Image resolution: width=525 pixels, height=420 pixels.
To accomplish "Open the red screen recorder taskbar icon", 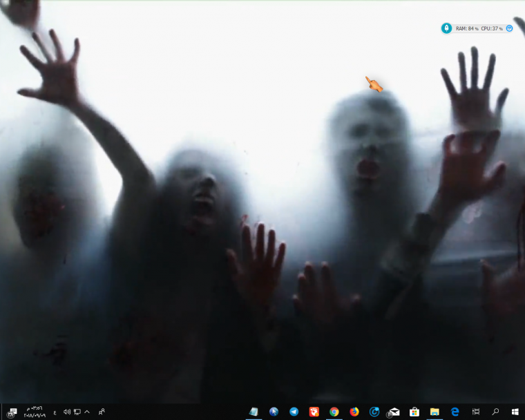I will [x=314, y=412].
